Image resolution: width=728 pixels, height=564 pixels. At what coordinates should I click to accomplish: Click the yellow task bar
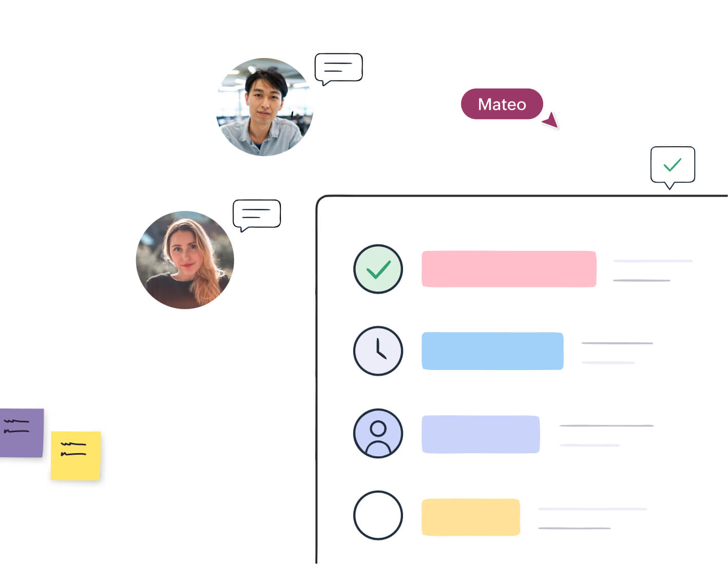471,517
